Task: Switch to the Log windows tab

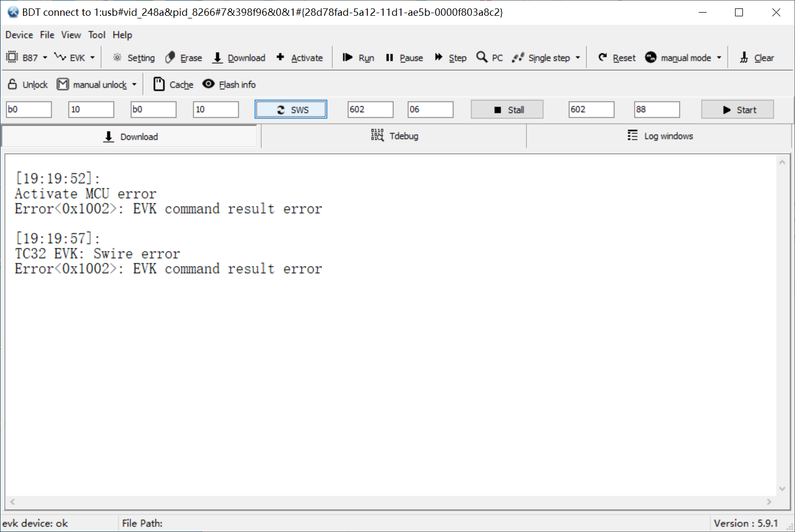Action: tap(660, 136)
